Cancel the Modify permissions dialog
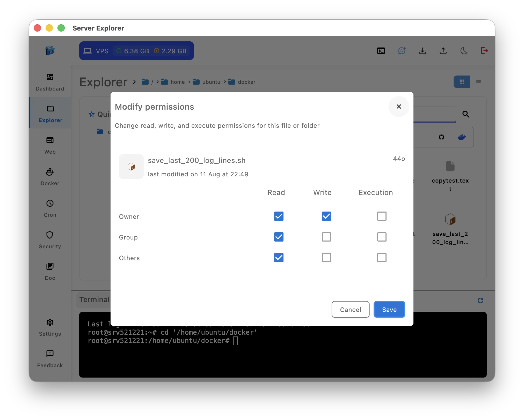 tap(350, 309)
